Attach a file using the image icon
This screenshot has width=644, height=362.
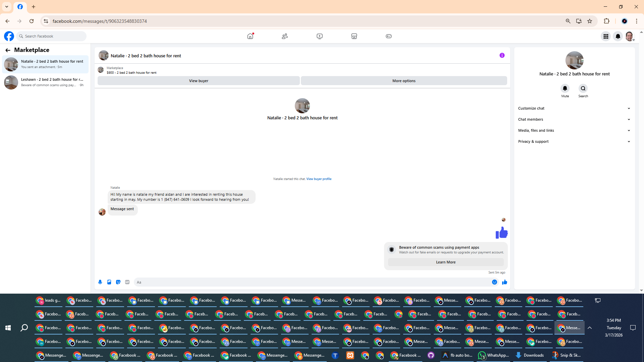tap(109, 282)
